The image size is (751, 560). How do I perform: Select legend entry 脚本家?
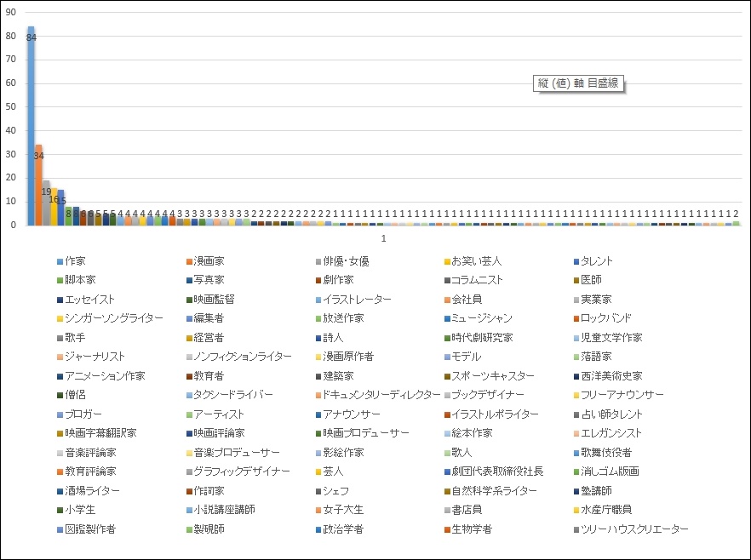click(77, 280)
